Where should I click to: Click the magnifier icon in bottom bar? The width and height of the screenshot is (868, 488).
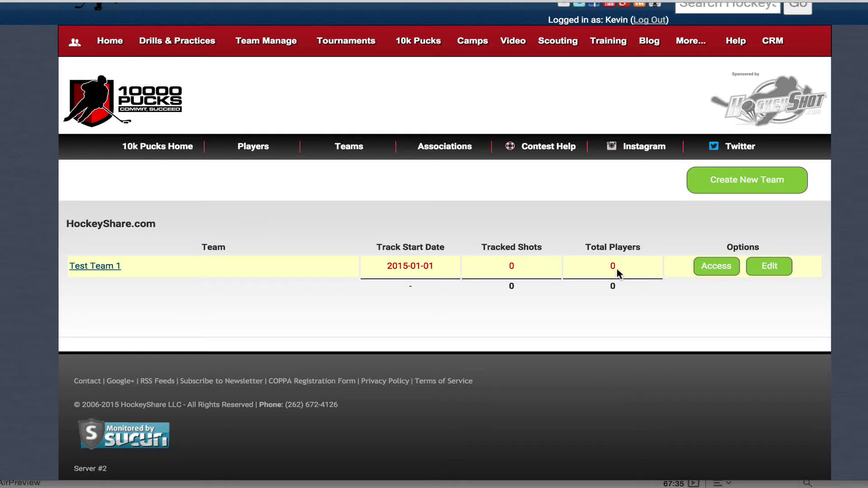[807, 483]
